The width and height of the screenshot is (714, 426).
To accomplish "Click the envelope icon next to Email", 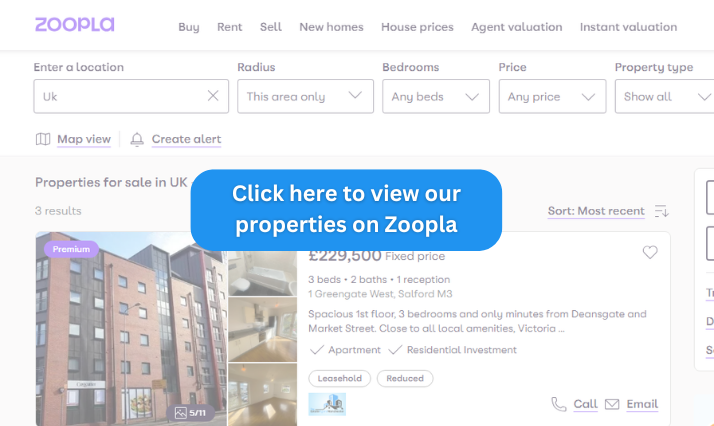I will (612, 404).
